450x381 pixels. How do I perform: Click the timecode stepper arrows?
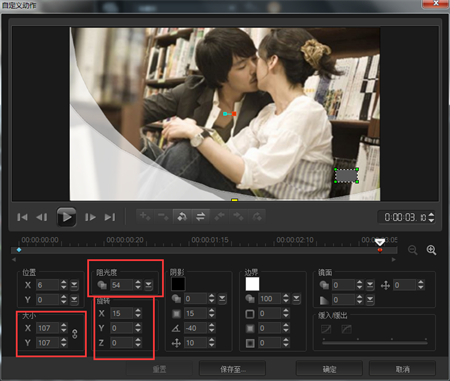click(431, 217)
